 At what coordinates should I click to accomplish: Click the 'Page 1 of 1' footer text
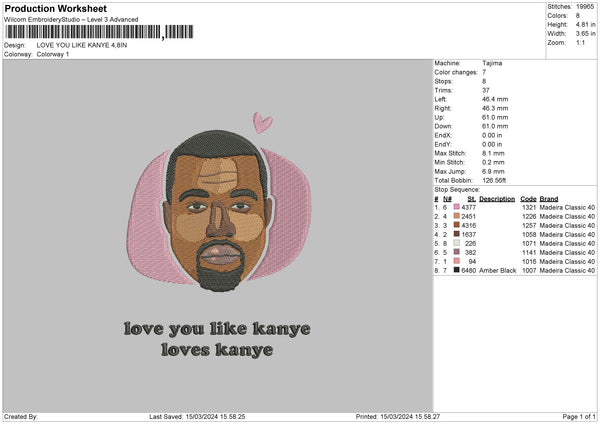[x=579, y=416]
